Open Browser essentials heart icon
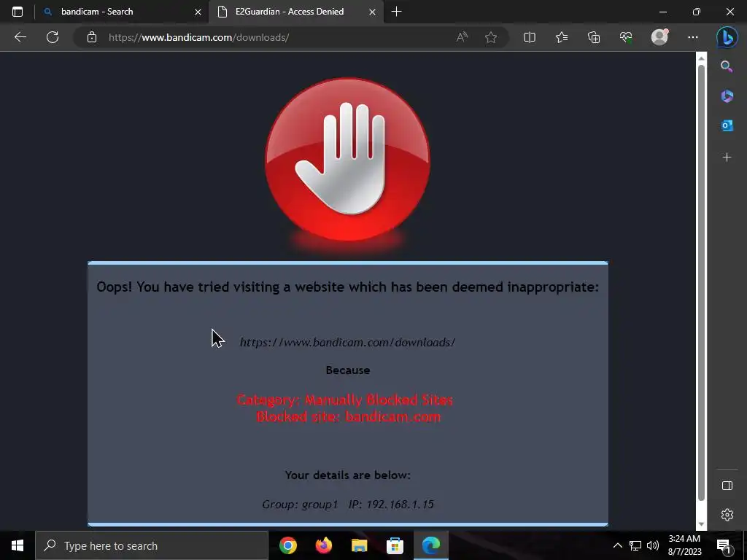 click(x=626, y=37)
